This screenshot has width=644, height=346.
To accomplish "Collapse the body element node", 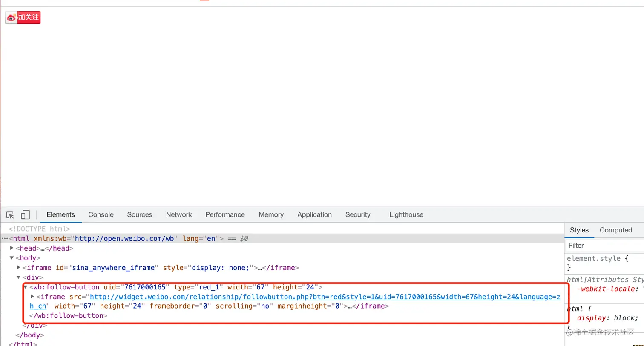I will coord(11,258).
